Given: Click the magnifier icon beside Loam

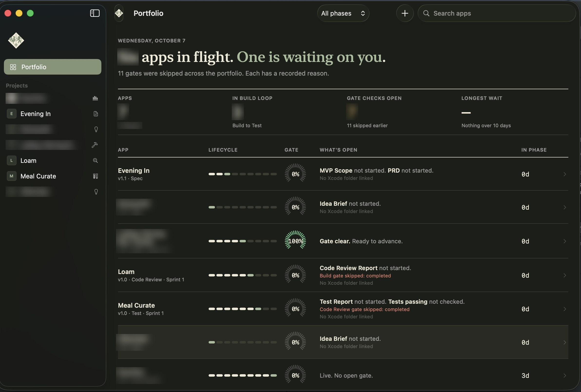Looking at the screenshot, I should pos(95,160).
